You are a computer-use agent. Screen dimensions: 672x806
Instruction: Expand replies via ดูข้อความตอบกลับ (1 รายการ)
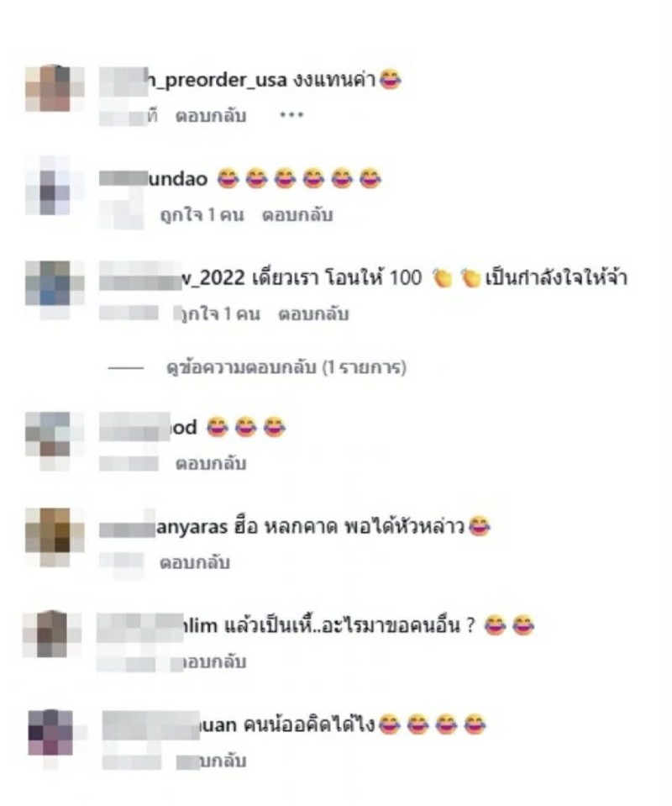pyautogui.click(x=286, y=367)
